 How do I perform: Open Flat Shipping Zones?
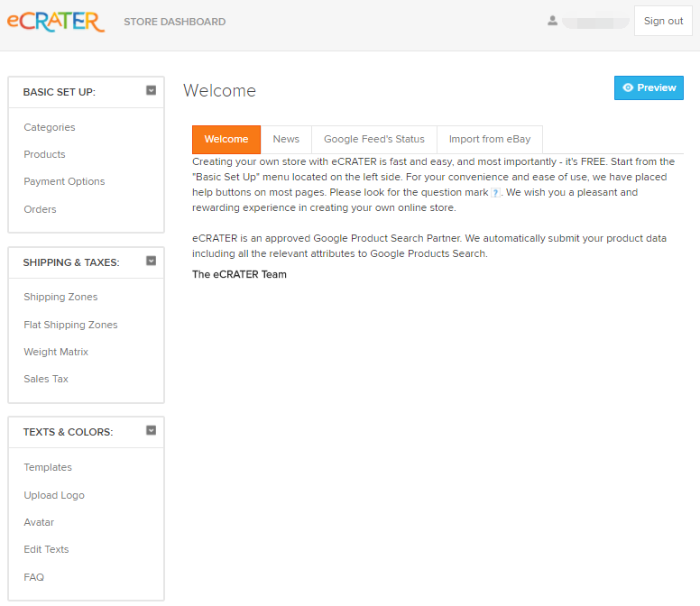coord(70,325)
